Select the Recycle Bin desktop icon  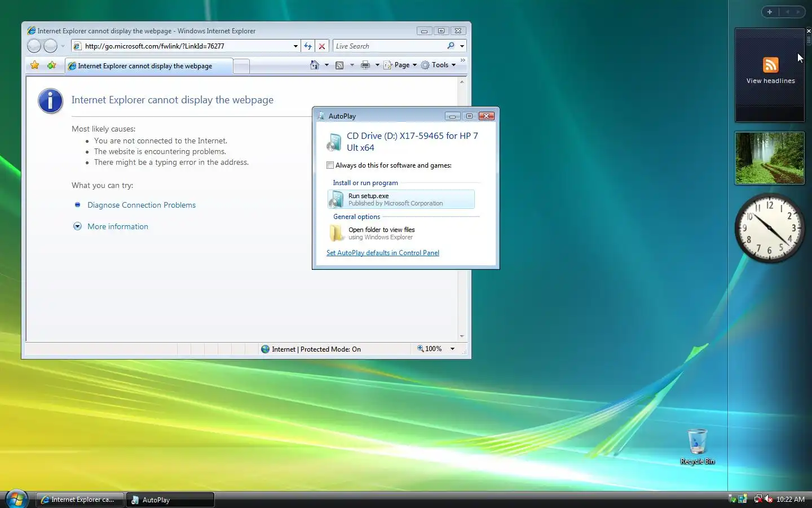click(698, 446)
